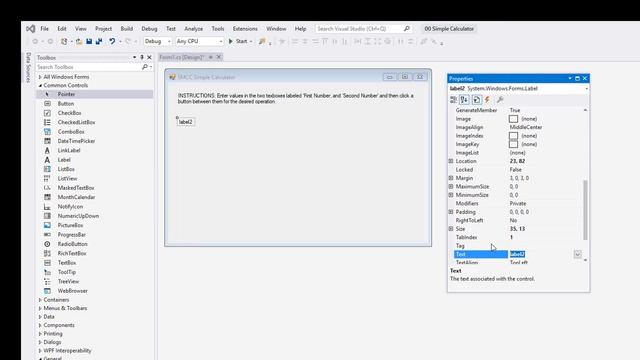Select MonthCalendar control in Toolbox
The image size is (640, 360).
pos(95,198)
